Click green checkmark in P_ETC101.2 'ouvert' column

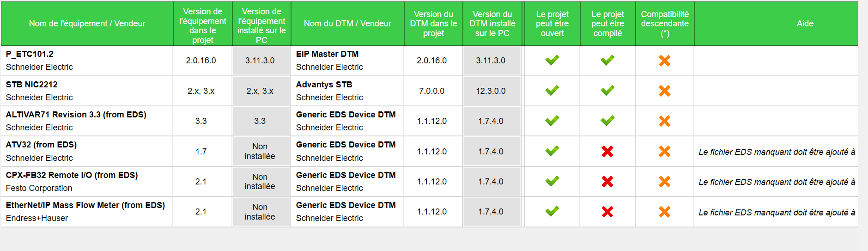[552, 60]
